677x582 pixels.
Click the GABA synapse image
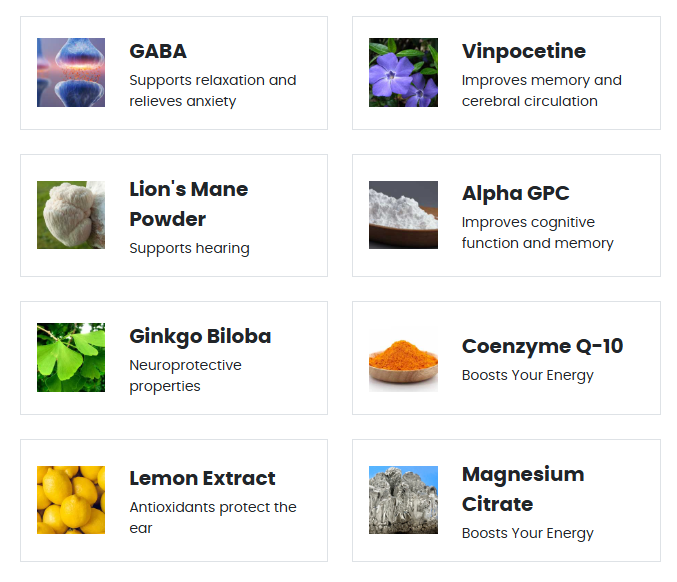[x=71, y=72]
